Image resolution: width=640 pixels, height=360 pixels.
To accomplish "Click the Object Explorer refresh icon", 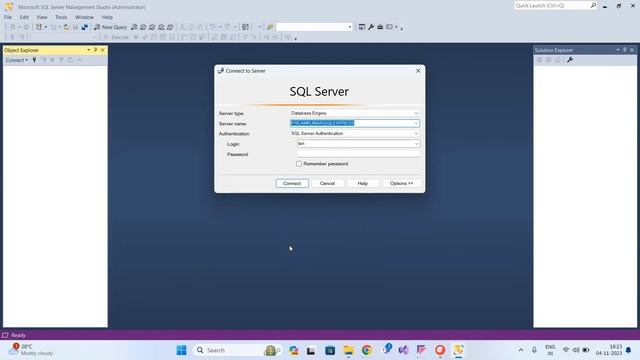I will (70, 60).
